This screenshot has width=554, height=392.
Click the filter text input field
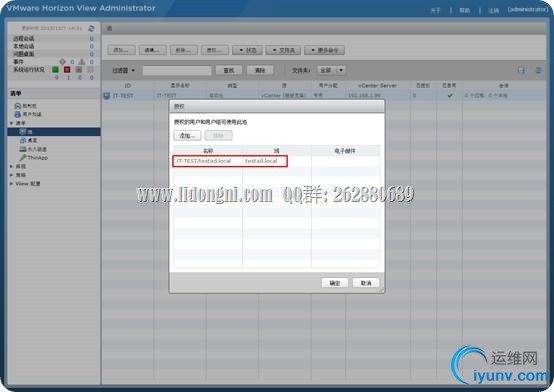[x=177, y=70]
